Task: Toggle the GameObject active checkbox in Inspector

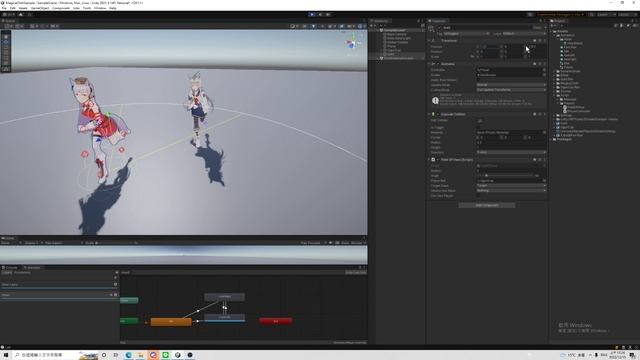Action: (x=440, y=28)
